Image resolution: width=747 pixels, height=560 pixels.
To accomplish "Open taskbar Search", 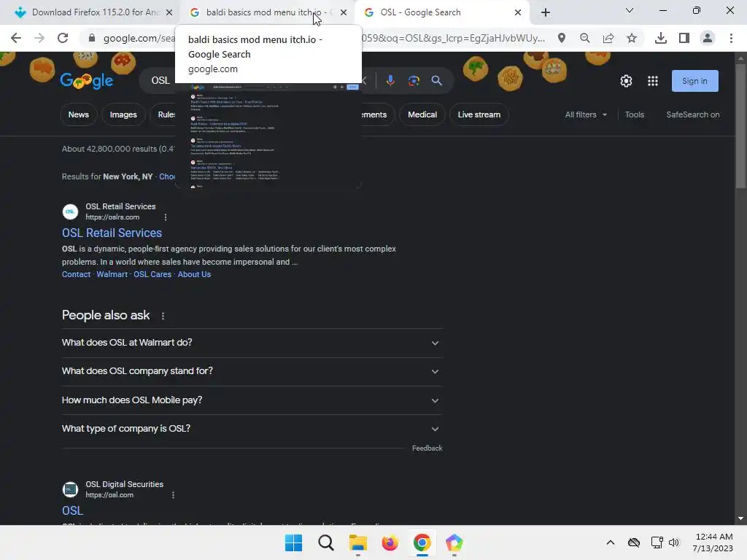I will 326,542.
